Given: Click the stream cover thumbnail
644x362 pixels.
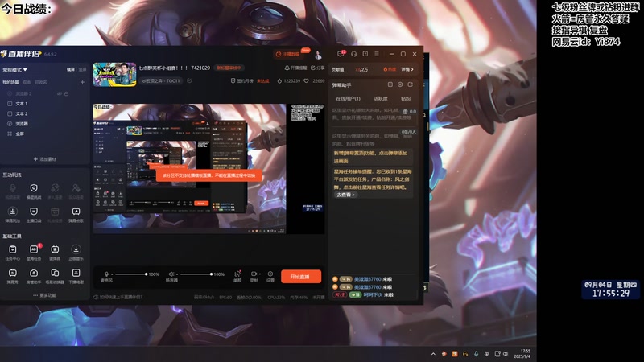Looking at the screenshot, I should click(114, 74).
